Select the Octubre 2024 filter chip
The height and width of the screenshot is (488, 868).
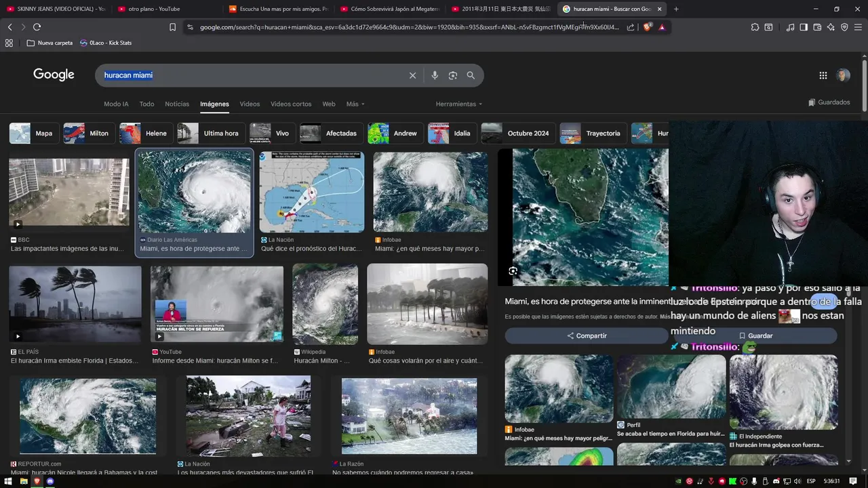coord(518,134)
